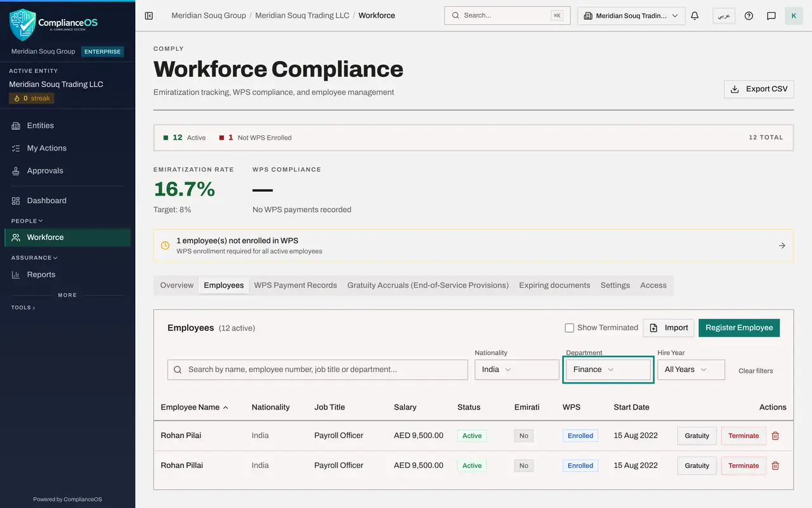Open the WPS enrollment alert arrow
The height and width of the screenshot is (508, 812).
click(782, 246)
